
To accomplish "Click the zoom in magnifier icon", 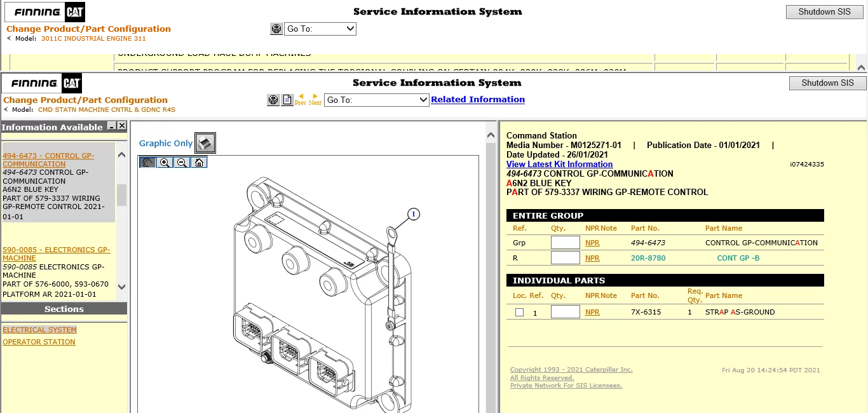I will pyautogui.click(x=164, y=162).
